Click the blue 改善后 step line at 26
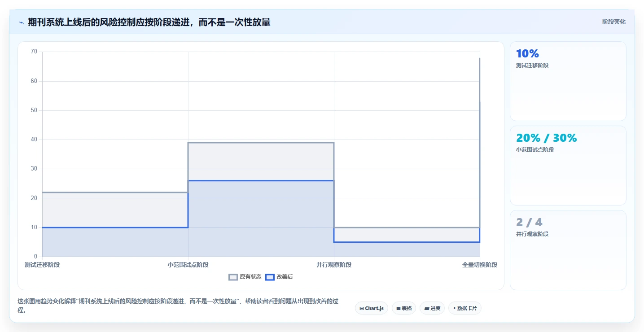The height and width of the screenshot is (332, 644). point(261,181)
